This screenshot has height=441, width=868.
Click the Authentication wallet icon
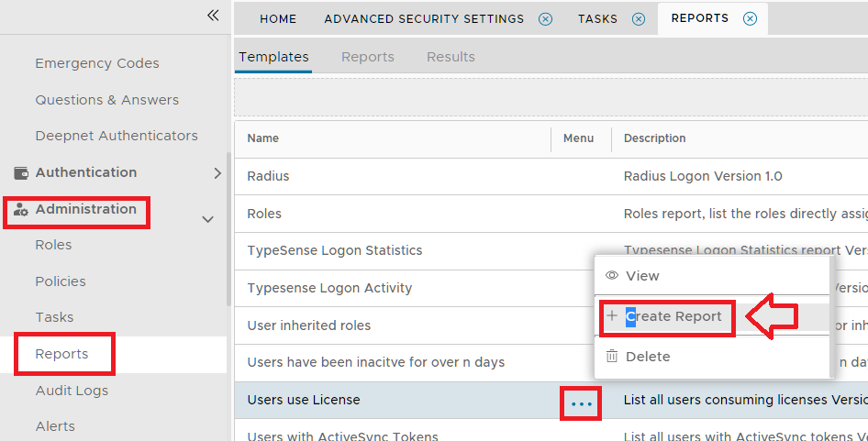coord(21,172)
